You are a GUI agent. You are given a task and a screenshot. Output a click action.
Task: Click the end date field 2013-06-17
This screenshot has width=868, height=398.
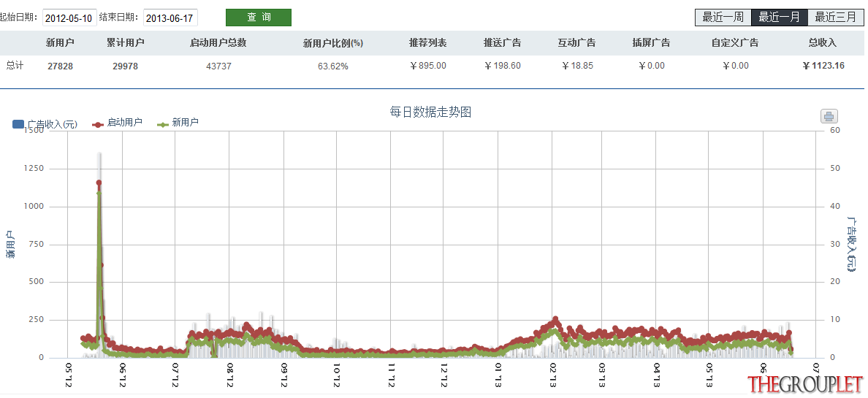(170, 18)
